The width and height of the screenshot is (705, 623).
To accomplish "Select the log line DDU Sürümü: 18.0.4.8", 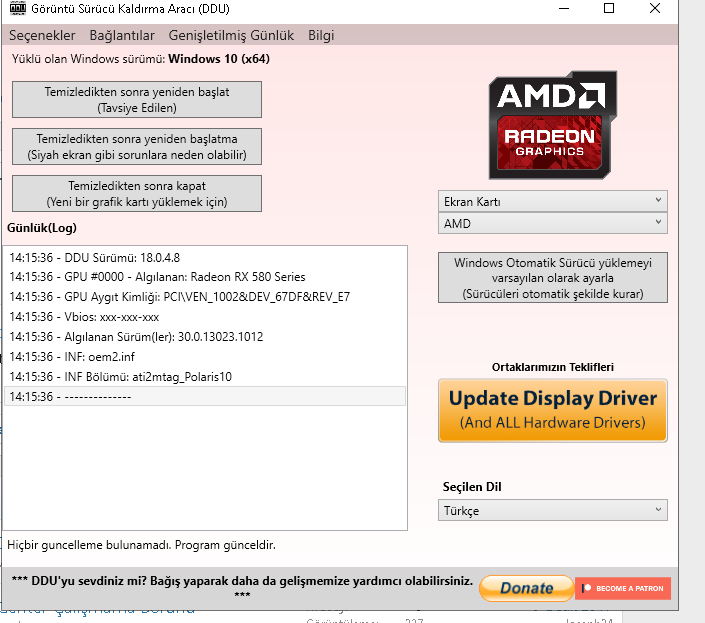I will (205, 258).
